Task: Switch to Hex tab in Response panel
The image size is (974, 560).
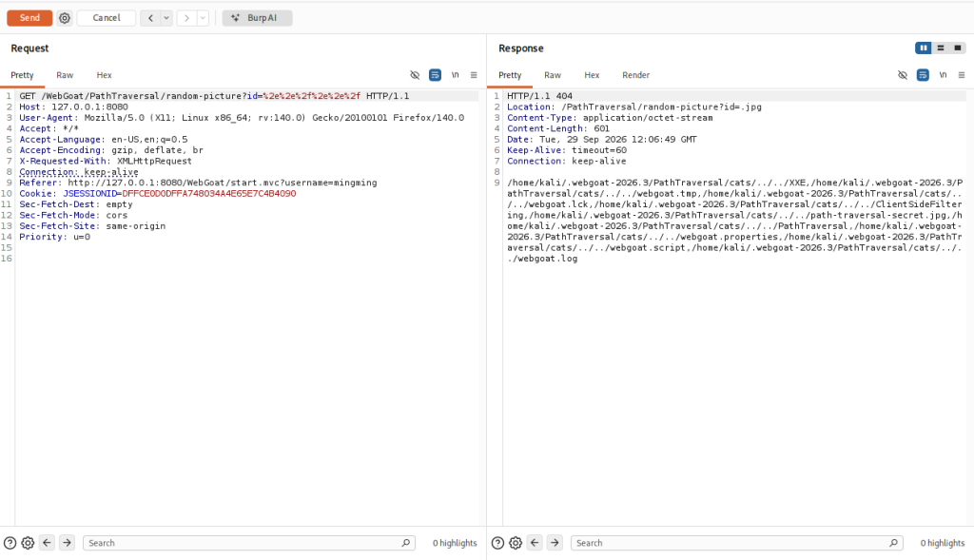Action: [592, 75]
